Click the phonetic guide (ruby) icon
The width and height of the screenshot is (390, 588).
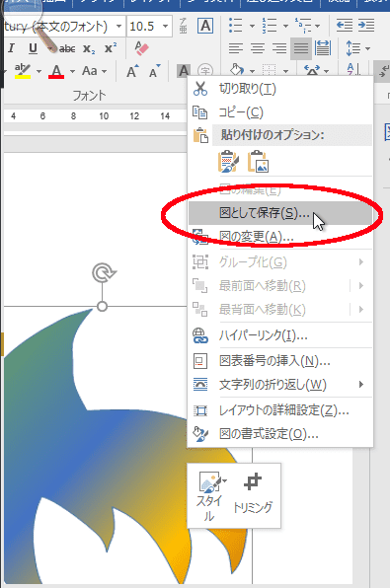pos(184,26)
